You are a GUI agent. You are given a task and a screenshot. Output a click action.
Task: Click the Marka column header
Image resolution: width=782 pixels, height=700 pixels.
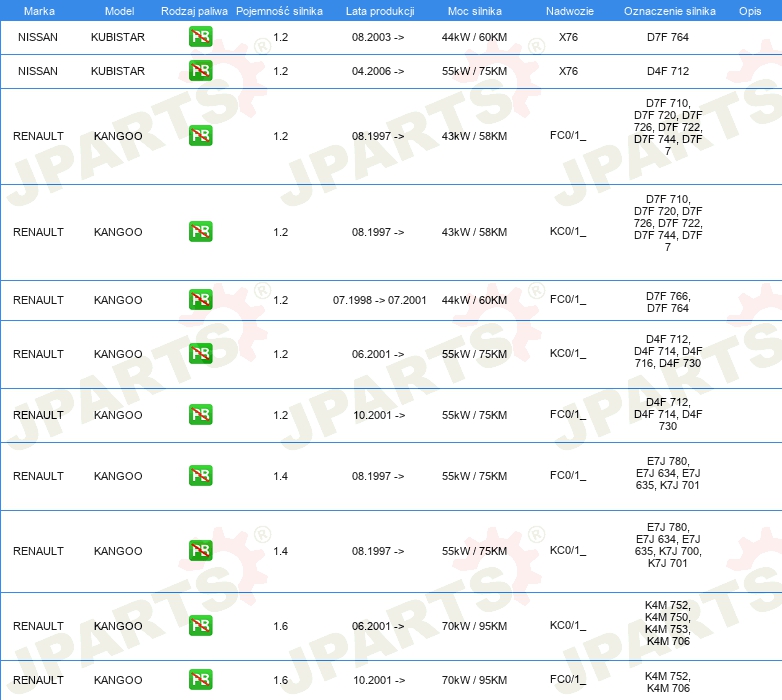point(39,11)
